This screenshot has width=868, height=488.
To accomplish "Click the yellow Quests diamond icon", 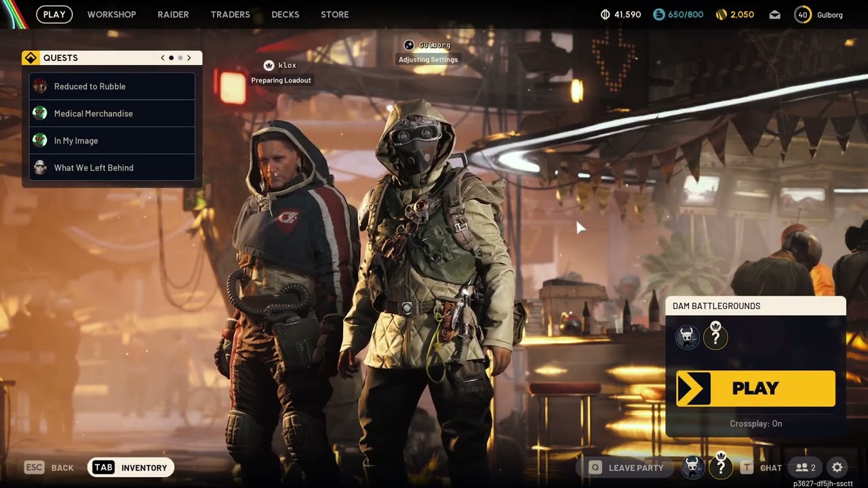I will (31, 58).
